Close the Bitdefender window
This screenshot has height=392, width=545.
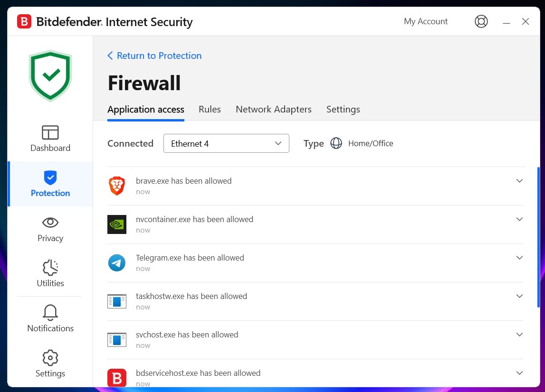[525, 21]
